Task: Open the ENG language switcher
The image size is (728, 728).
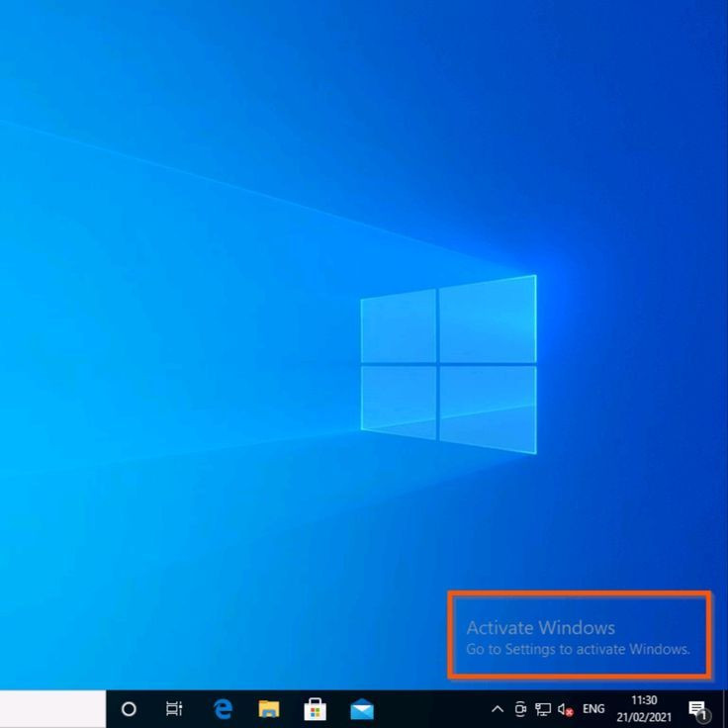Action: 593,709
